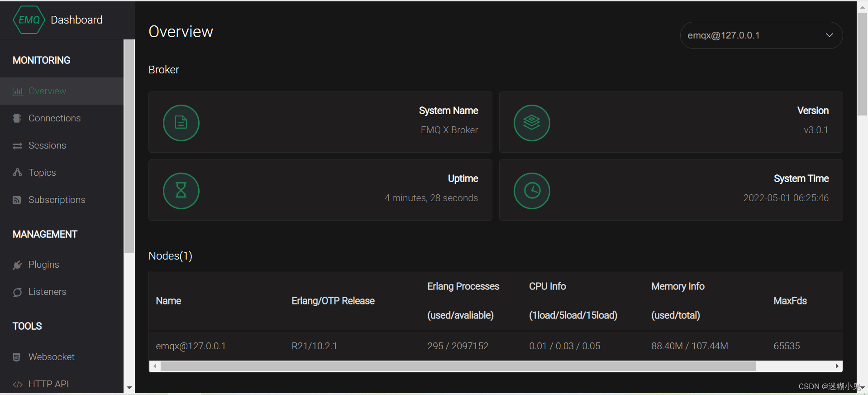Click the nodes table scroll right arrow
Screen dimensions: 868x395
[837, 366]
